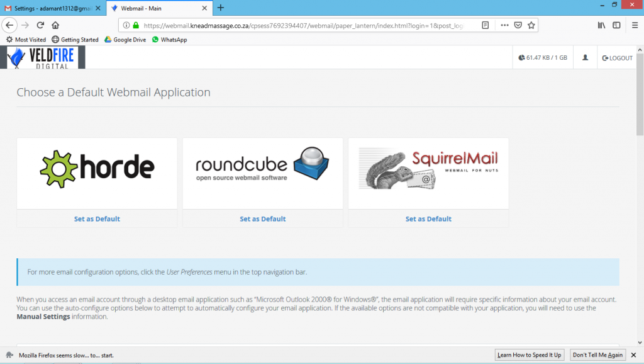Set SquirrelMail as Default
The image size is (644, 364).
click(x=428, y=219)
